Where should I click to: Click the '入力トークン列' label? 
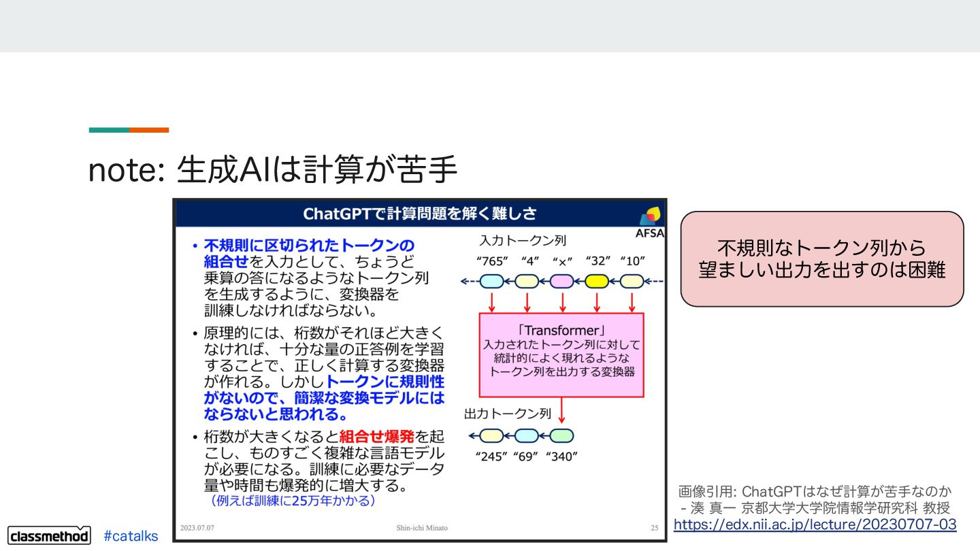click(523, 240)
